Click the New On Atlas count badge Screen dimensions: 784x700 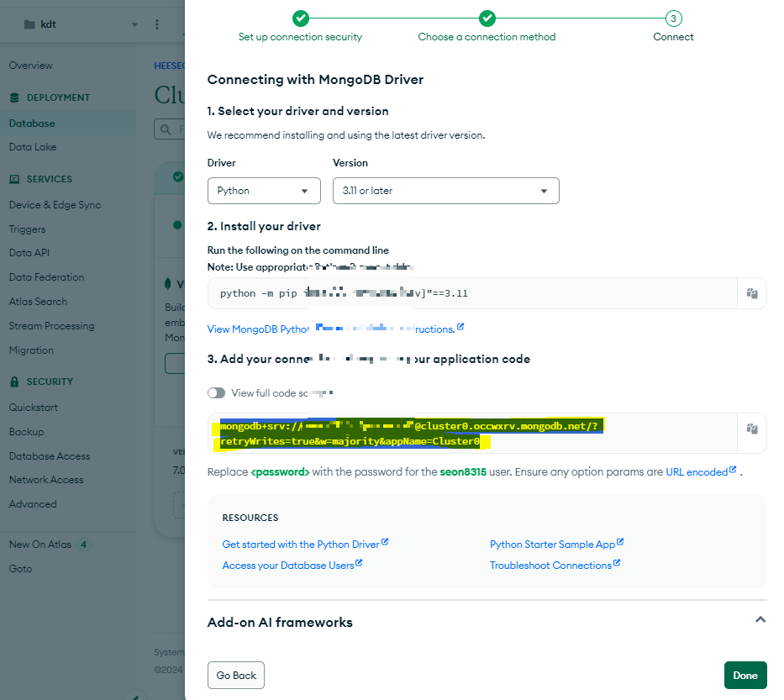[83, 545]
